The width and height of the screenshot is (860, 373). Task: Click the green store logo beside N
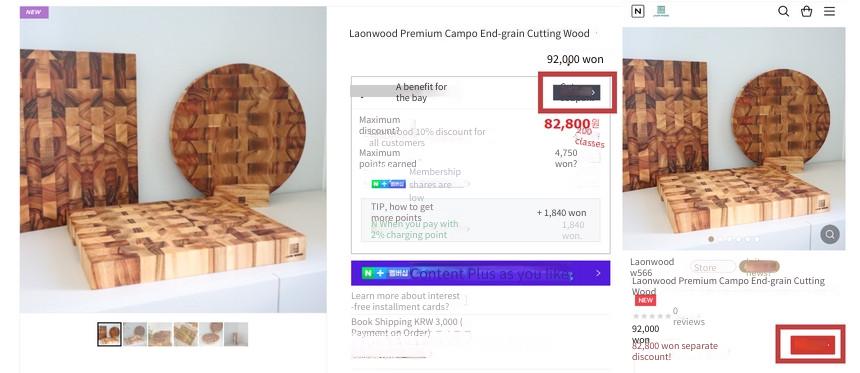click(661, 11)
